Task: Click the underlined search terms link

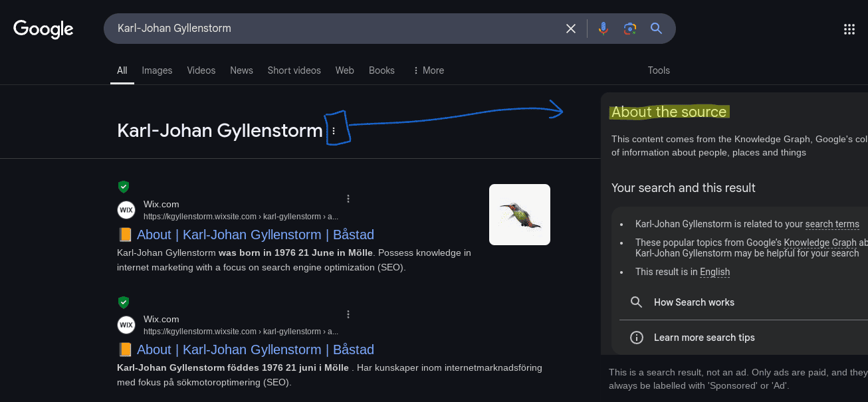Action: (x=832, y=225)
